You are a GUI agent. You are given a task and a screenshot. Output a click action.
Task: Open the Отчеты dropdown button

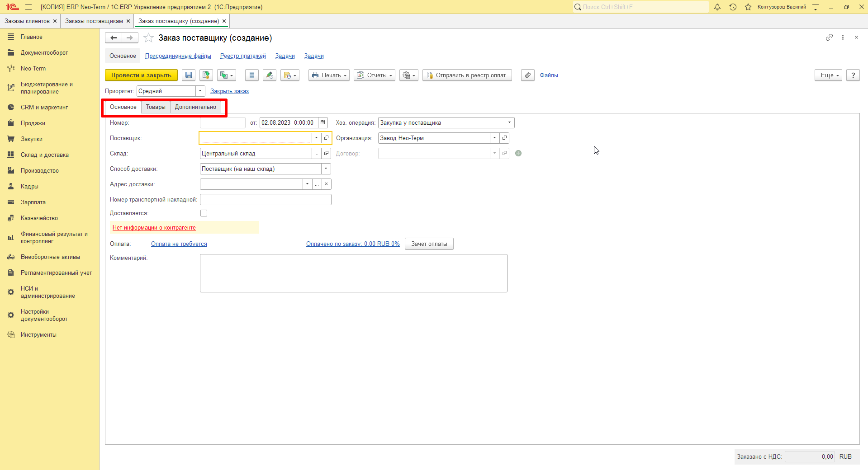click(x=375, y=75)
